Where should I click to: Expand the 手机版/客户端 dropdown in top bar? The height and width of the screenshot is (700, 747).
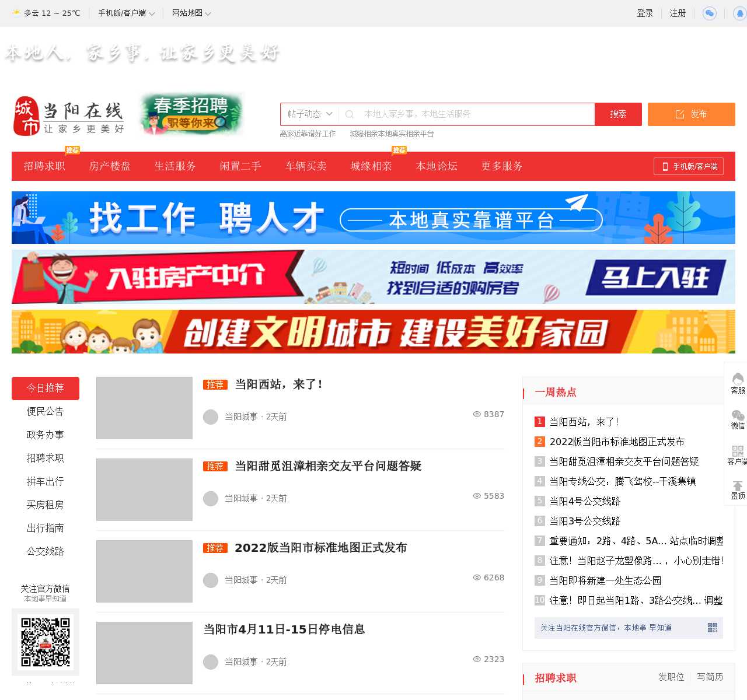tap(126, 13)
